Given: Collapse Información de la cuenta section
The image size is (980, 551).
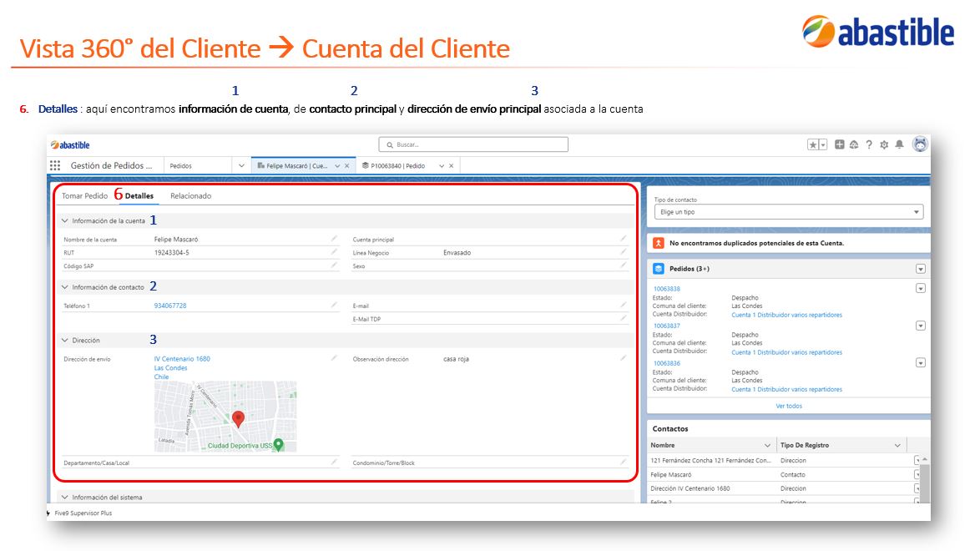Looking at the screenshot, I should coord(64,220).
